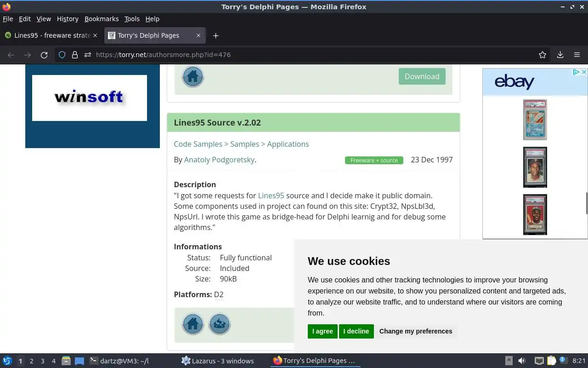Accept cookies with I agree
The height and width of the screenshot is (368, 588).
pos(322,331)
